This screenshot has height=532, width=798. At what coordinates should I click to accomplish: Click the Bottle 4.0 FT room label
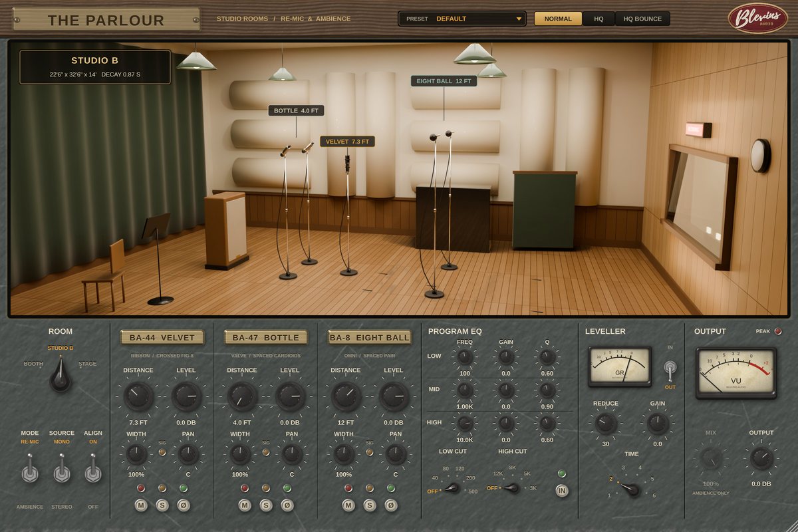(296, 110)
